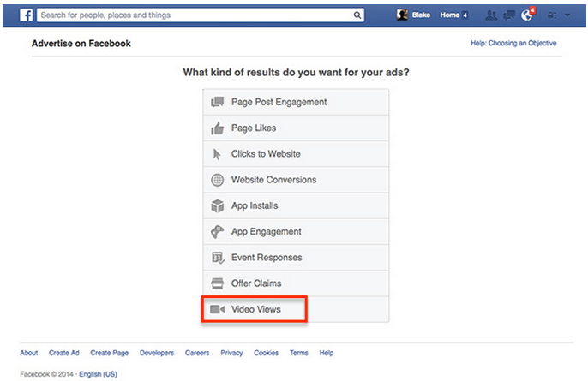Open privacy shortcuts lock icon

click(552, 15)
